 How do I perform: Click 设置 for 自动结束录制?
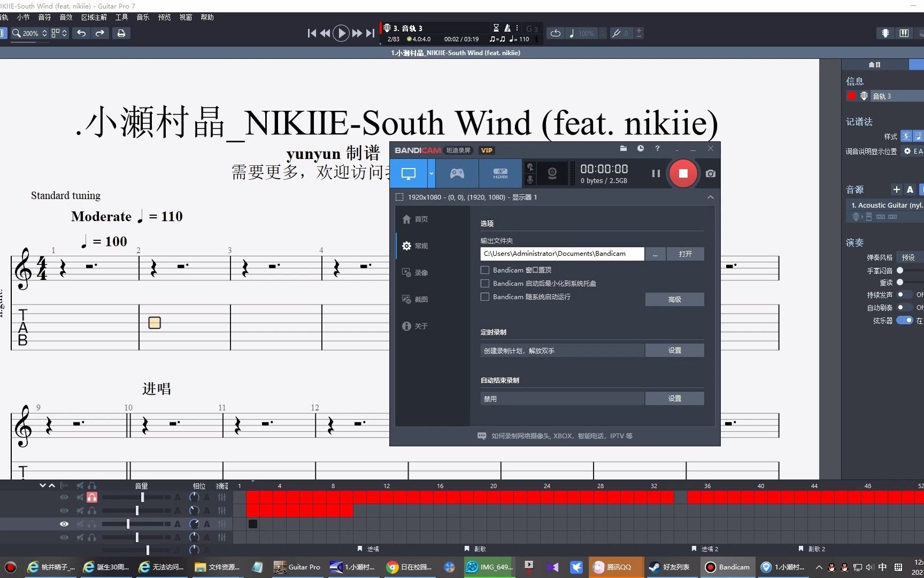click(674, 398)
